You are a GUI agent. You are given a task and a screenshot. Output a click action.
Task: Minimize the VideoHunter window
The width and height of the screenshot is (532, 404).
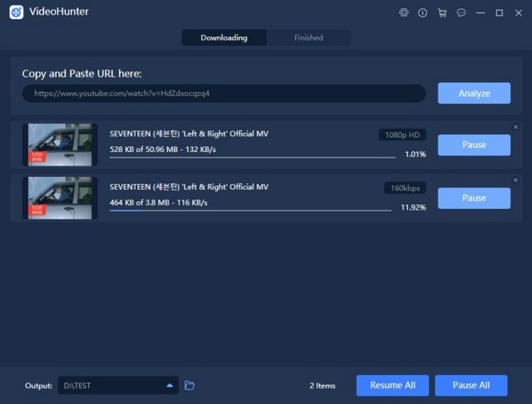pos(480,13)
